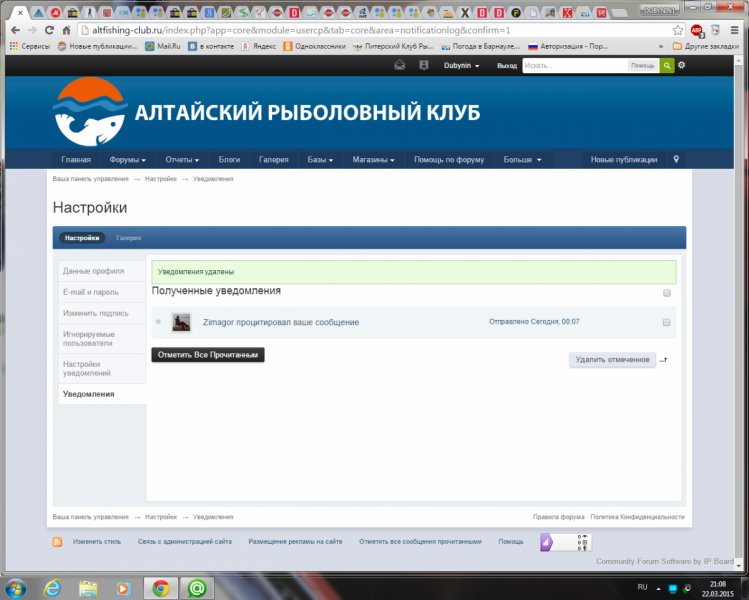Open the Mail.Ru bookmark

(x=163, y=46)
